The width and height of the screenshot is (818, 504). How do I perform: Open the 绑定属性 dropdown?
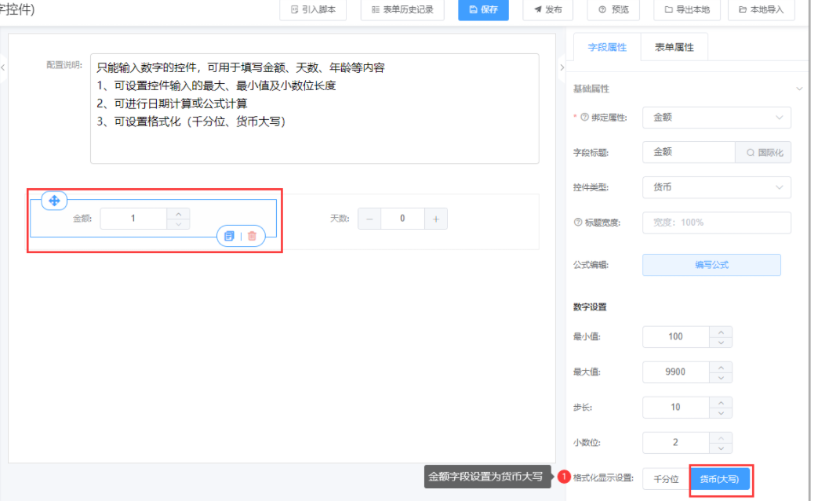[716, 118]
